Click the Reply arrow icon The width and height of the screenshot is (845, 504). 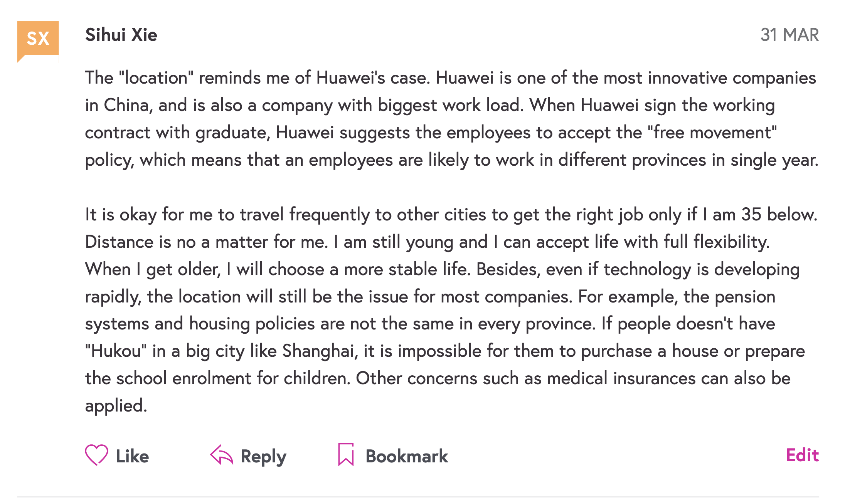[x=222, y=455]
